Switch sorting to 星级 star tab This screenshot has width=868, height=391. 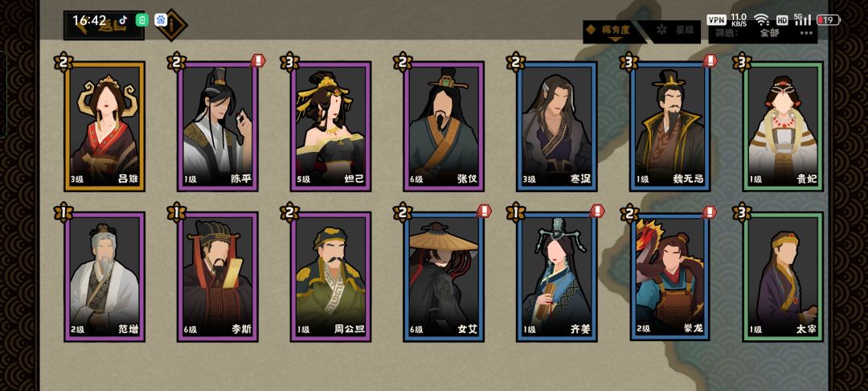[x=677, y=31]
